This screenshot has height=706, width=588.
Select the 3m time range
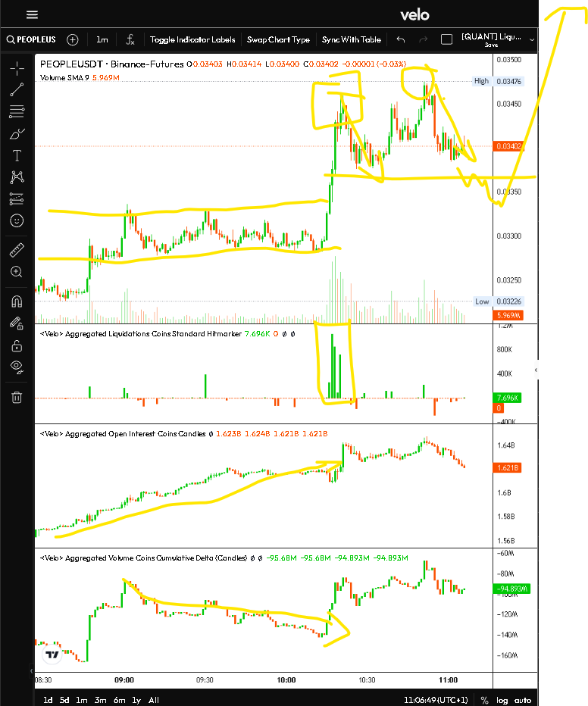(x=101, y=700)
